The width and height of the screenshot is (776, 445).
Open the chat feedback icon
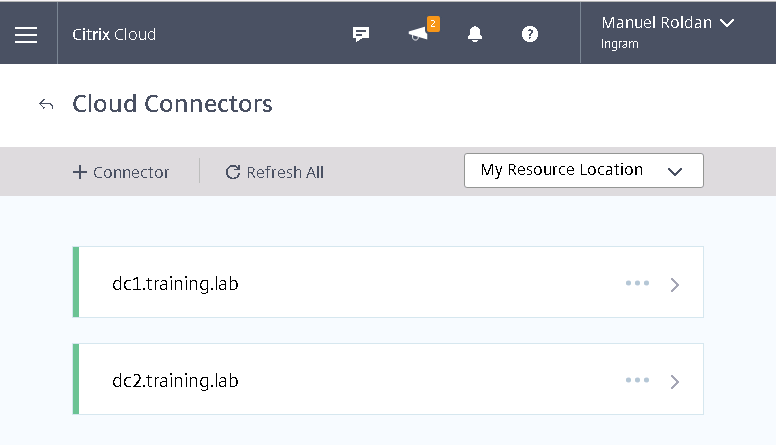(361, 34)
